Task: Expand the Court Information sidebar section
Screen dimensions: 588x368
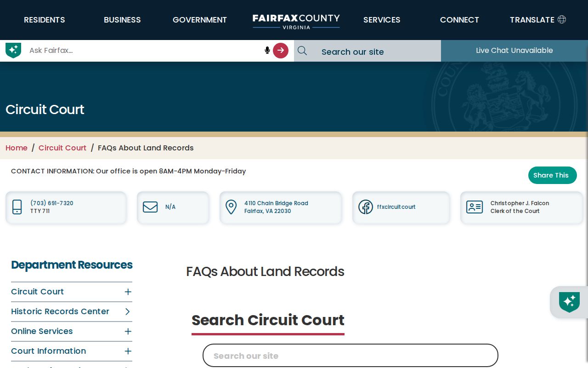Action: coord(128,351)
